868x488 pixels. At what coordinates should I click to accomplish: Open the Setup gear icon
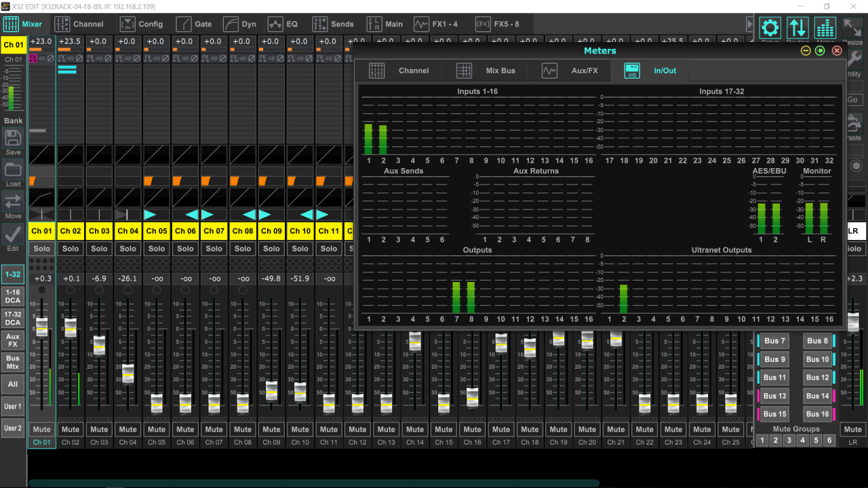[770, 28]
